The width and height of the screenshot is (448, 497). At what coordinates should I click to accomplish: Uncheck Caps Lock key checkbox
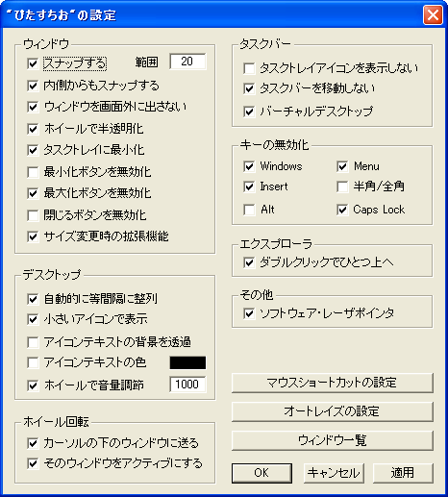click(342, 210)
